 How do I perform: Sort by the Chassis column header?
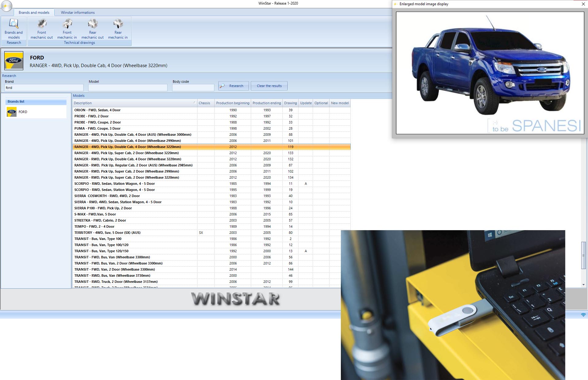click(206, 103)
